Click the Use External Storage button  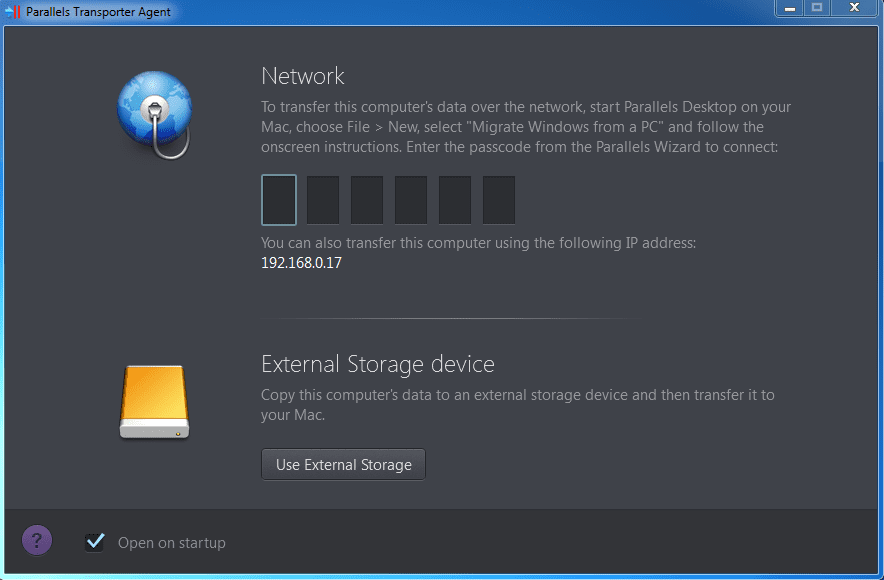point(343,464)
